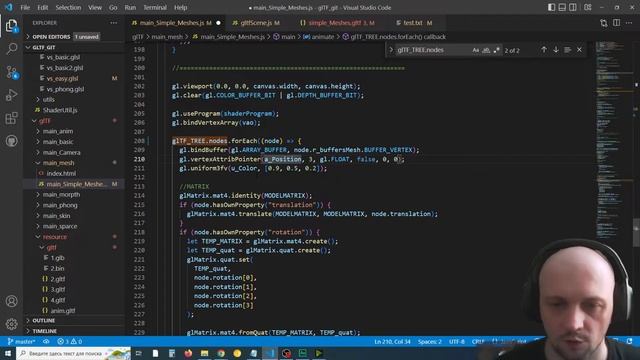Open the Search view in activity bar
640x360 pixels.
[11, 49]
